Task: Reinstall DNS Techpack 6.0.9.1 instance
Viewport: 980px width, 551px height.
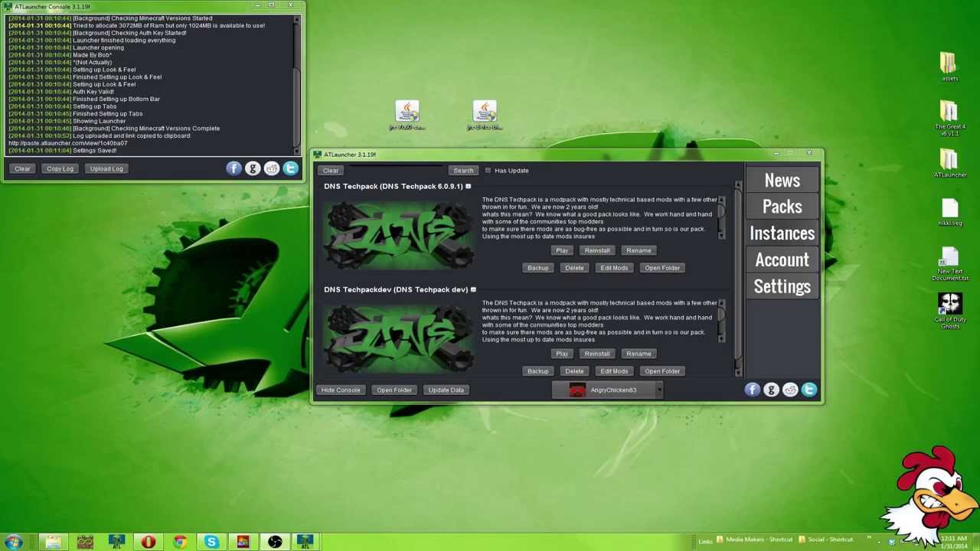Action: 597,250
